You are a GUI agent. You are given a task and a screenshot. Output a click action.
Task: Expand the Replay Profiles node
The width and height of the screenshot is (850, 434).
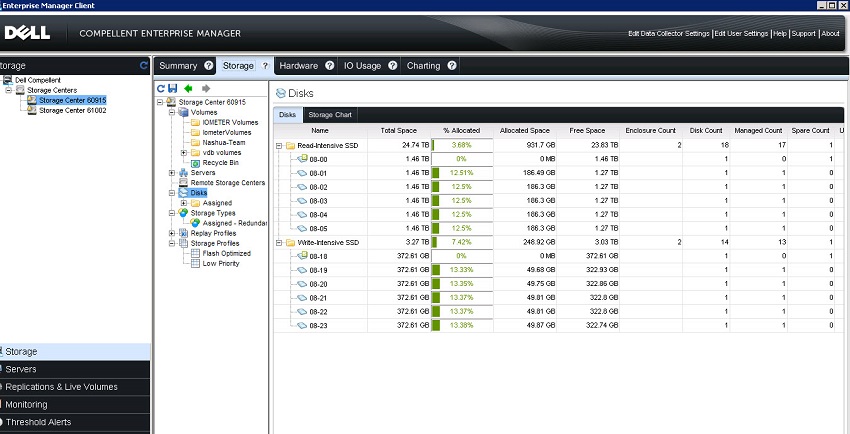(x=172, y=233)
